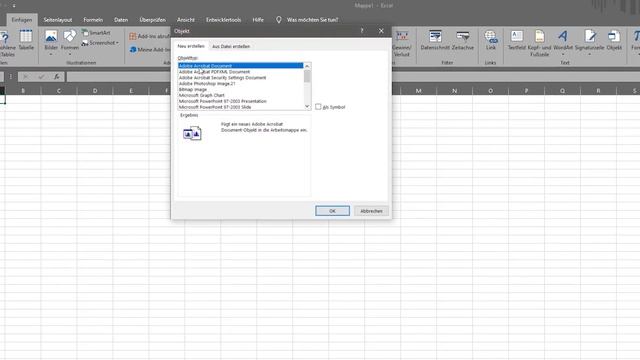Select column N header
640x360 pixels.
click(x=454, y=91)
